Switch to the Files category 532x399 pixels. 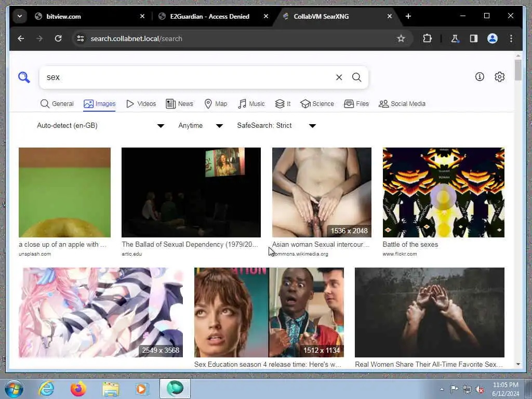356,104
